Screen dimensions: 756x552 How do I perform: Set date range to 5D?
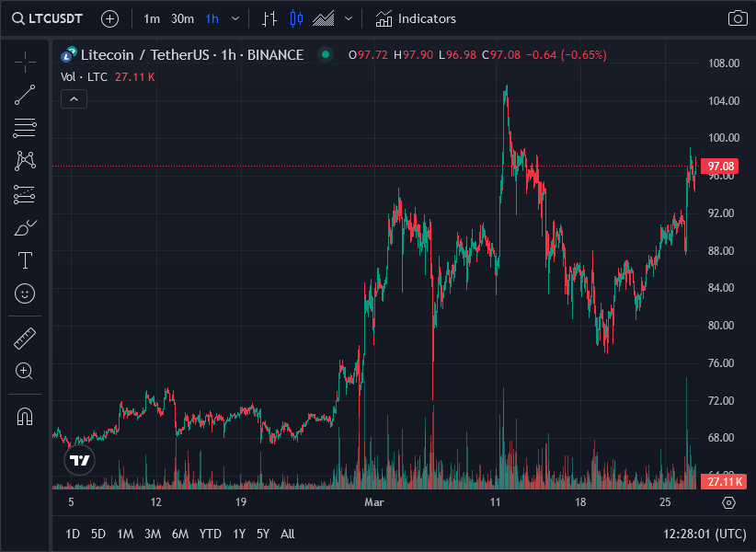click(98, 535)
